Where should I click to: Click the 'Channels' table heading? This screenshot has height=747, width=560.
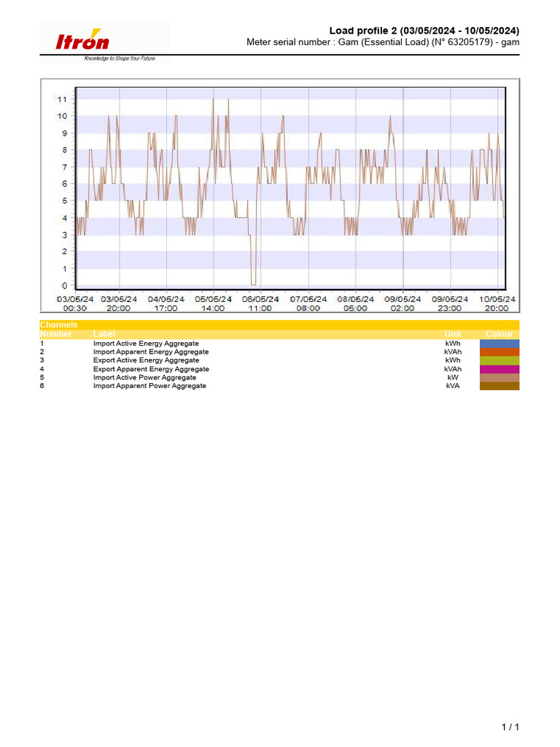(58, 325)
